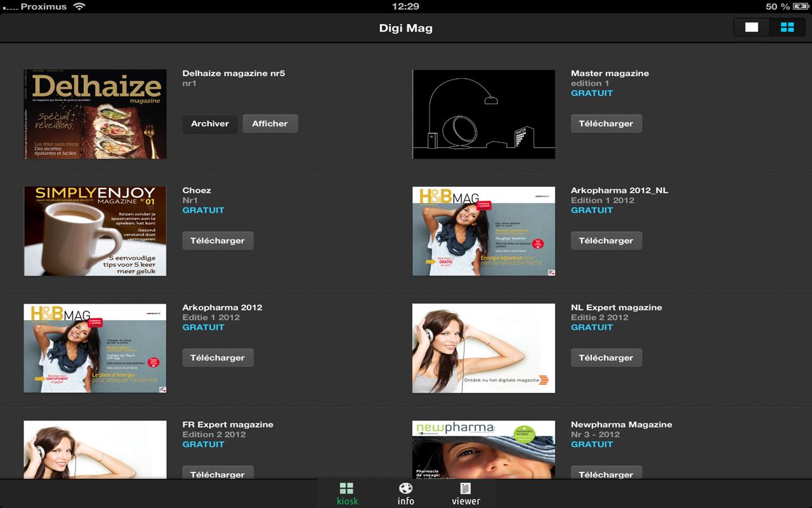Download the Choez Nr1 magazine
Screen dimensions: 812x508
[x=218, y=241]
